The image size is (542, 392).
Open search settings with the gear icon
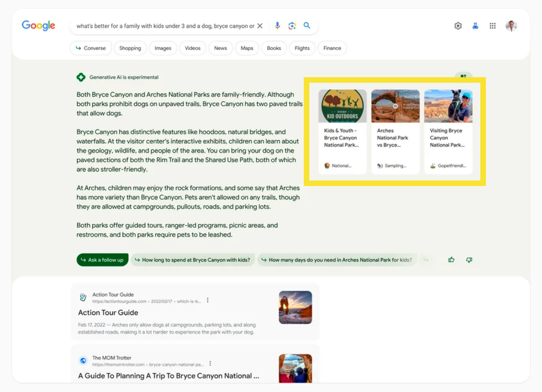click(x=458, y=26)
